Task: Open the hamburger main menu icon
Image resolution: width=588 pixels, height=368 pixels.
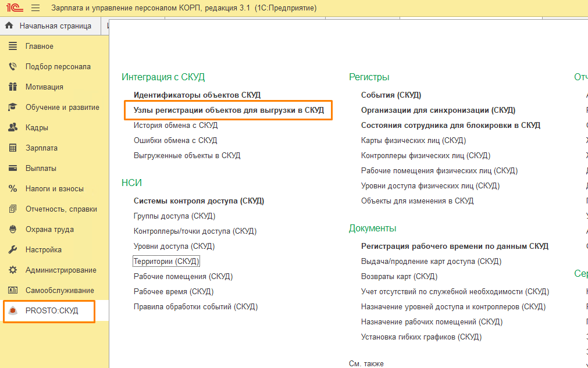Action: coord(35,9)
